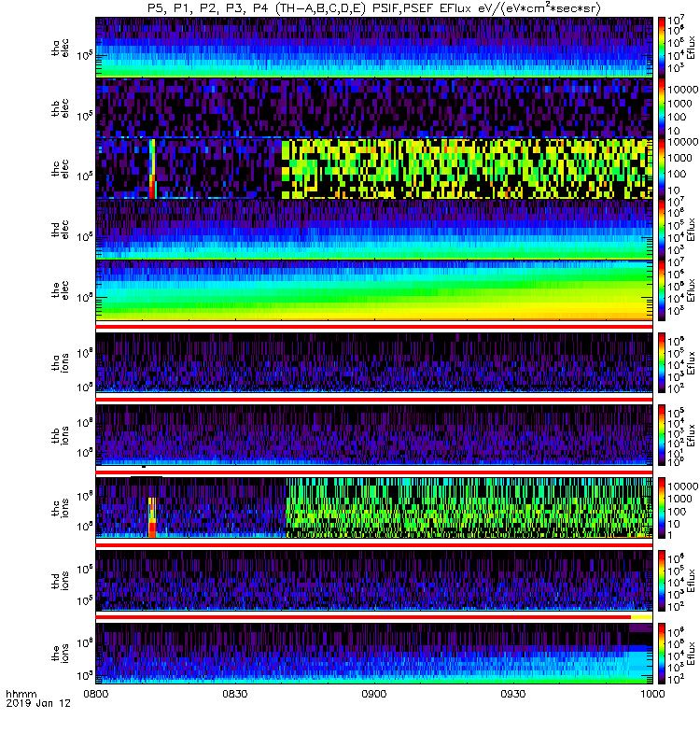The width and height of the screenshot is (700, 747).
Task: Click the thd ions spectrogram panel
Action: pyautogui.click(x=374, y=580)
